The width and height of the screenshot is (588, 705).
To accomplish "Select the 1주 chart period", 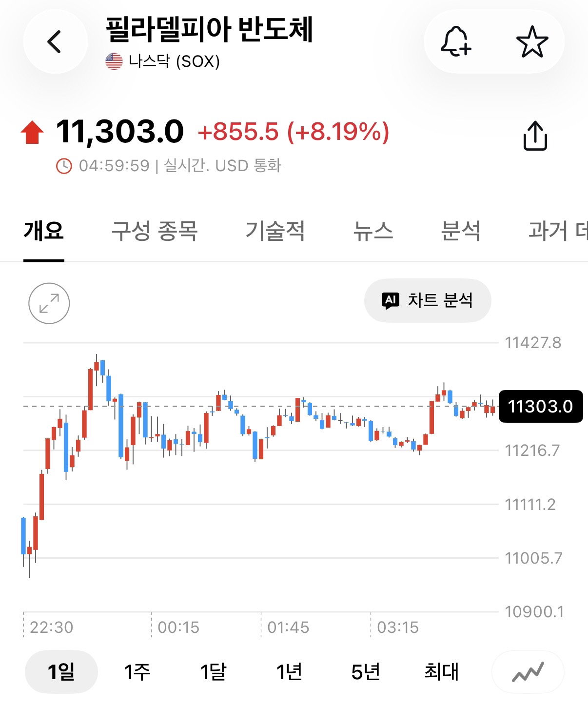I will (x=137, y=672).
